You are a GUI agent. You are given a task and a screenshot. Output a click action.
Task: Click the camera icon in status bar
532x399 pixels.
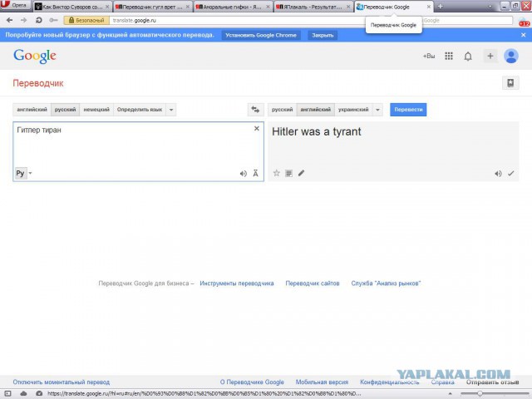39,393
